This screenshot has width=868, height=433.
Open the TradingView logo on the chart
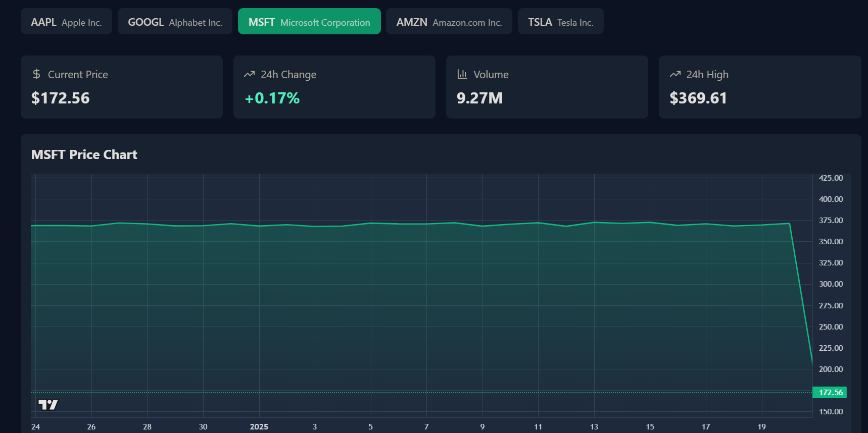[48, 405]
